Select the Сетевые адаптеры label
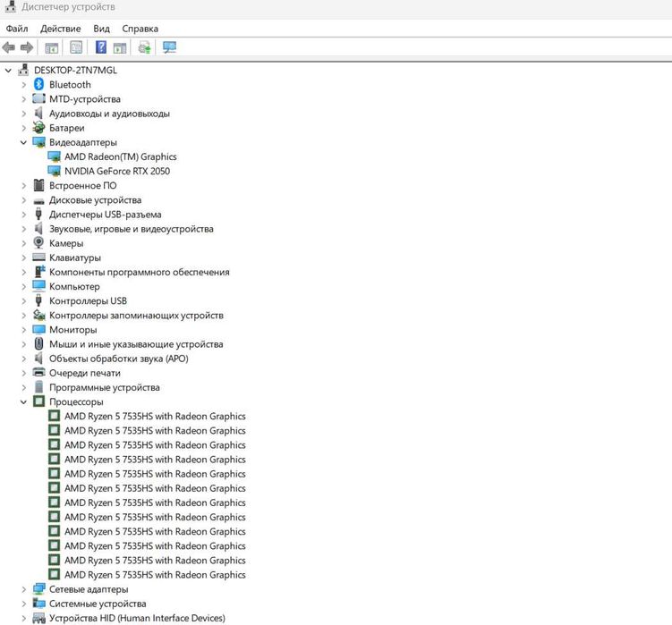The height and width of the screenshot is (625, 672). tap(89, 589)
